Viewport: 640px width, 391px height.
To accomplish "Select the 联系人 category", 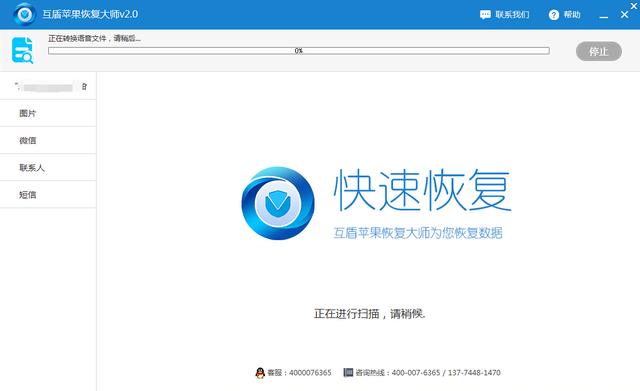I will point(48,167).
